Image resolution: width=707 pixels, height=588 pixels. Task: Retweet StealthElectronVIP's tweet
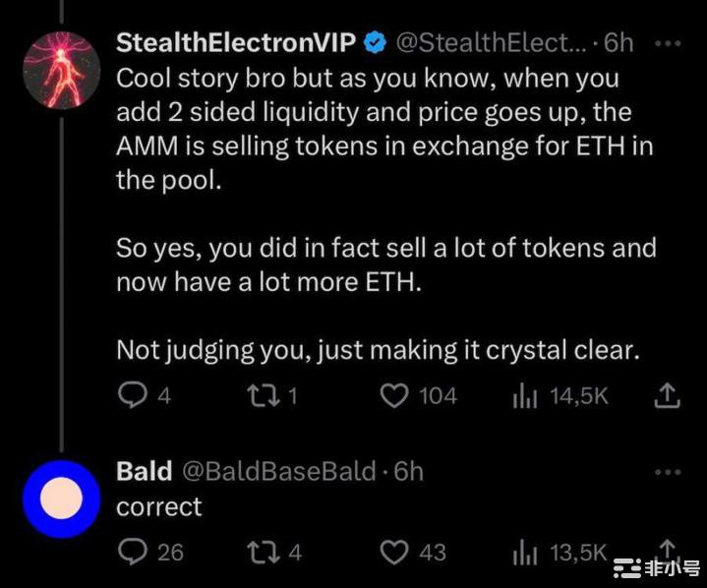(262, 395)
